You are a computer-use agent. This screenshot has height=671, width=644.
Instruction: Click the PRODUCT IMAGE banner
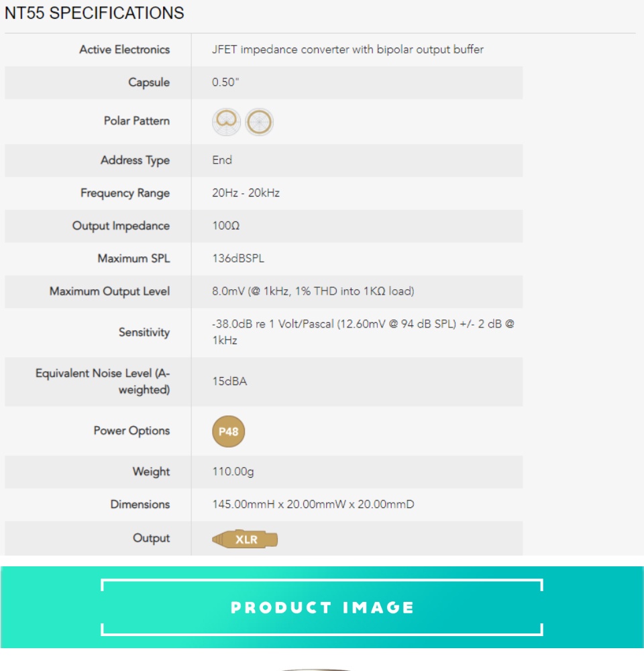click(x=322, y=607)
